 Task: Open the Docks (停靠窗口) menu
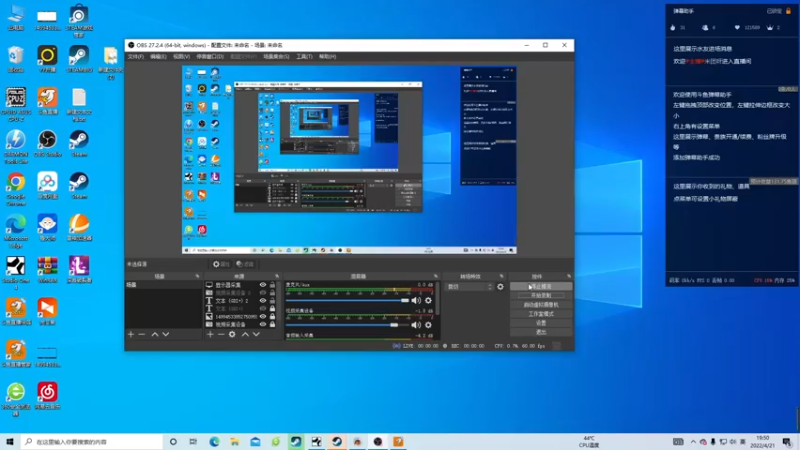(210, 57)
